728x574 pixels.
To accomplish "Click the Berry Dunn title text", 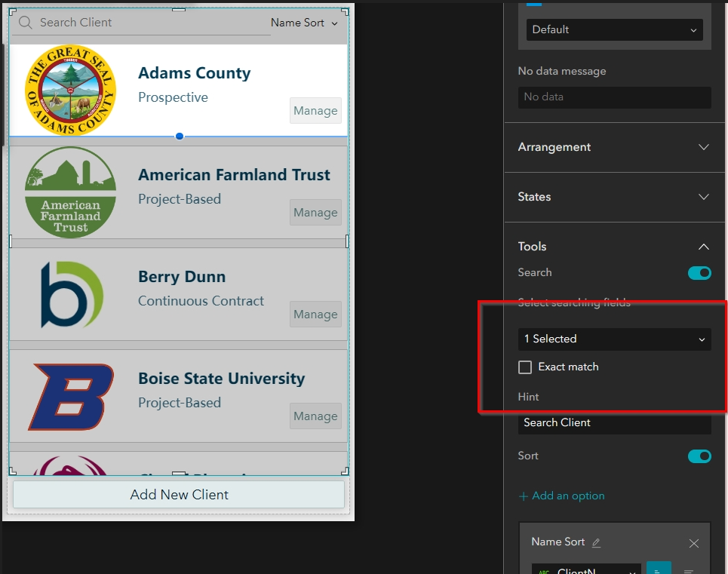I will 182,277.
